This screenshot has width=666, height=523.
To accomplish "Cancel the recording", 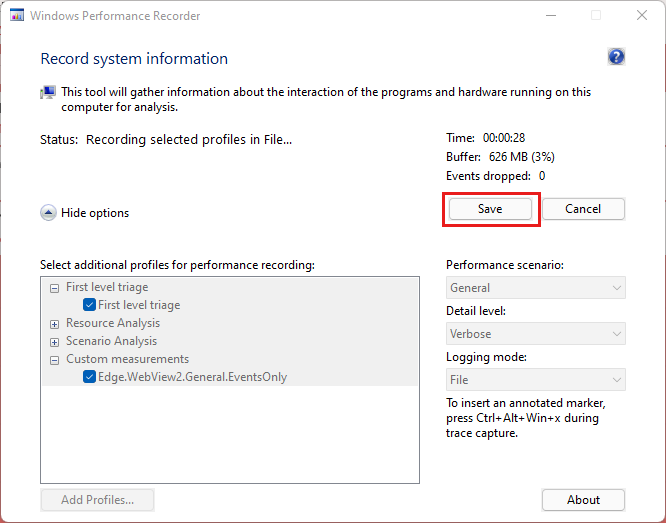I will tap(583, 209).
